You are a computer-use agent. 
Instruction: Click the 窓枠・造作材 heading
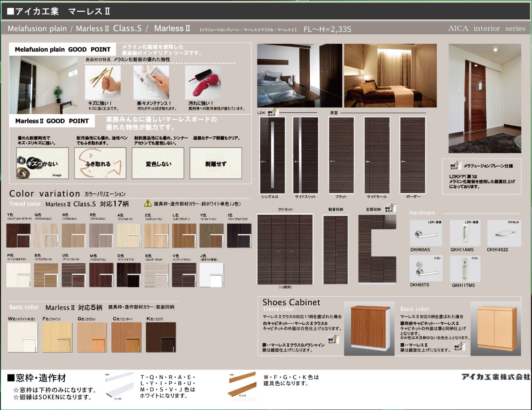tap(37, 378)
